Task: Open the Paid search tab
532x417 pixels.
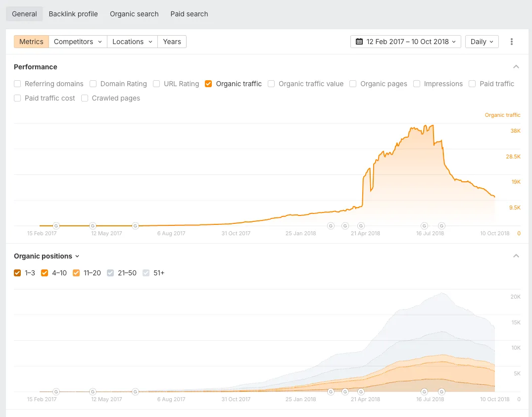Action: (190, 14)
